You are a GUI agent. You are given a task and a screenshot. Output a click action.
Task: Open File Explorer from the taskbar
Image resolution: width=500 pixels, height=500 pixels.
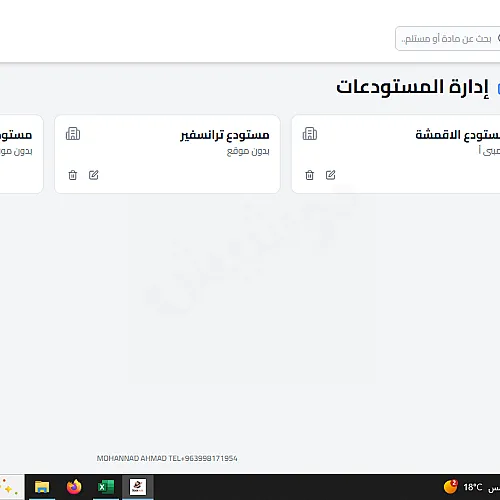point(42,487)
